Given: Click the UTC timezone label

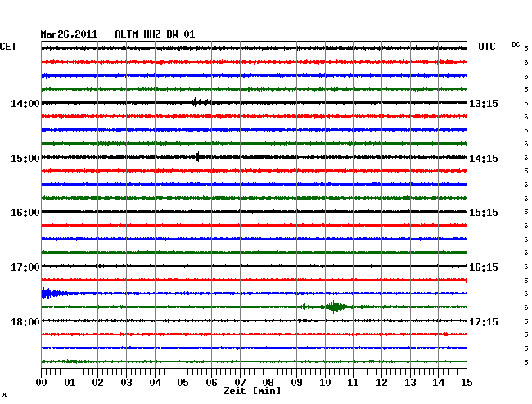Looking at the screenshot, I should tap(486, 47).
